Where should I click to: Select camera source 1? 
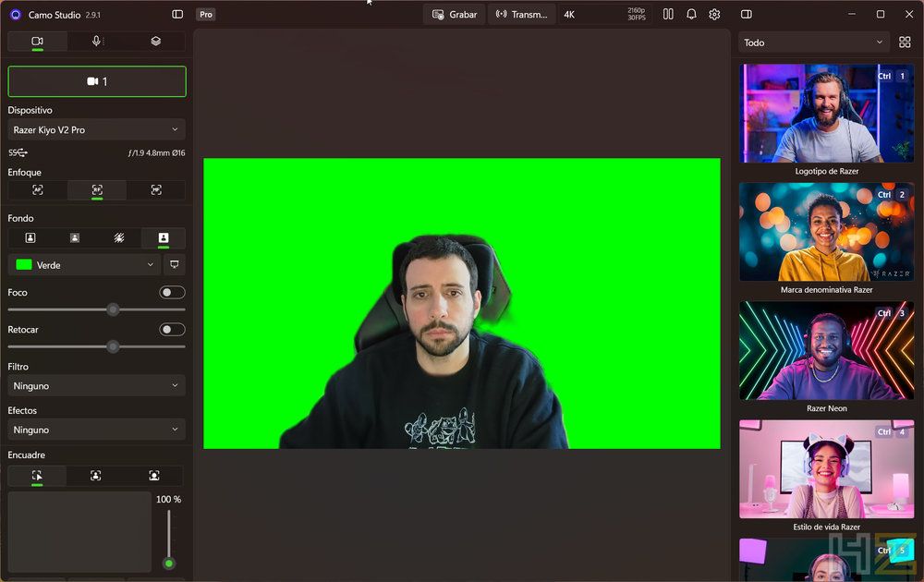click(97, 81)
